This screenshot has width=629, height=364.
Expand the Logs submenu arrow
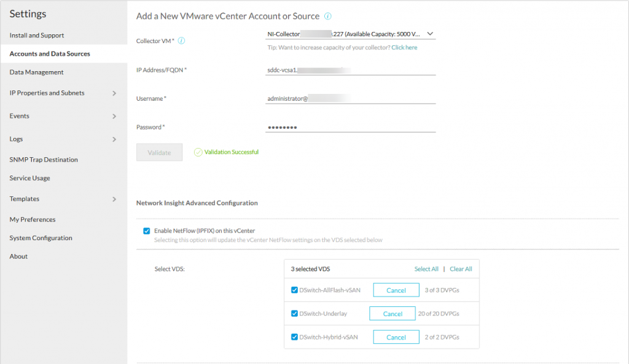114,139
